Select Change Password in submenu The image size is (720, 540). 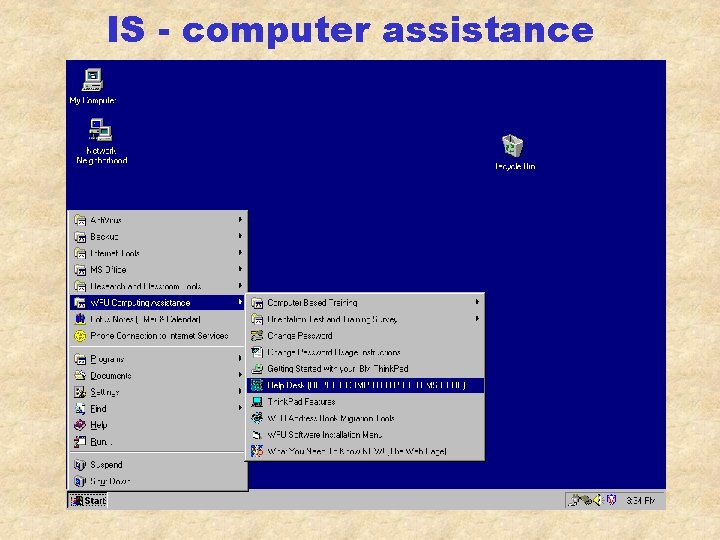coord(365,336)
